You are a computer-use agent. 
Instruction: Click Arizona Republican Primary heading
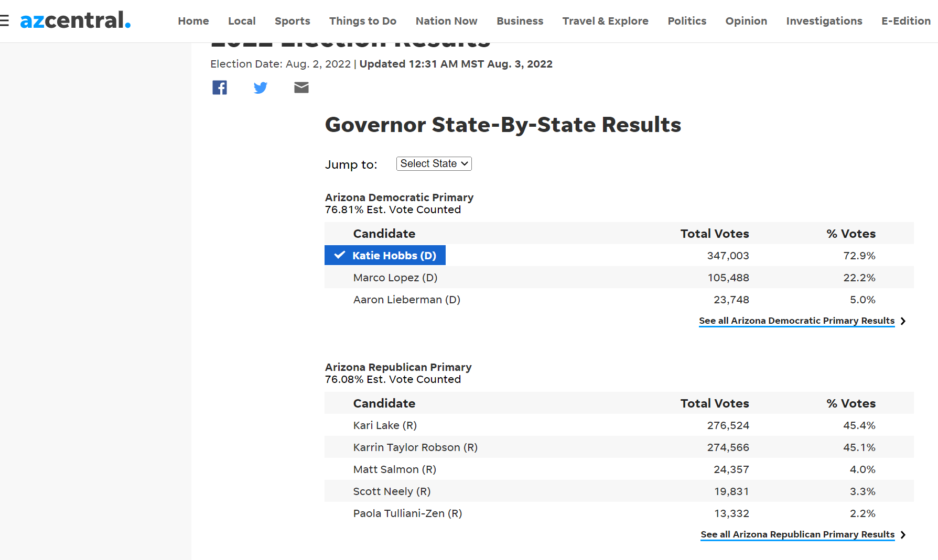point(398,367)
